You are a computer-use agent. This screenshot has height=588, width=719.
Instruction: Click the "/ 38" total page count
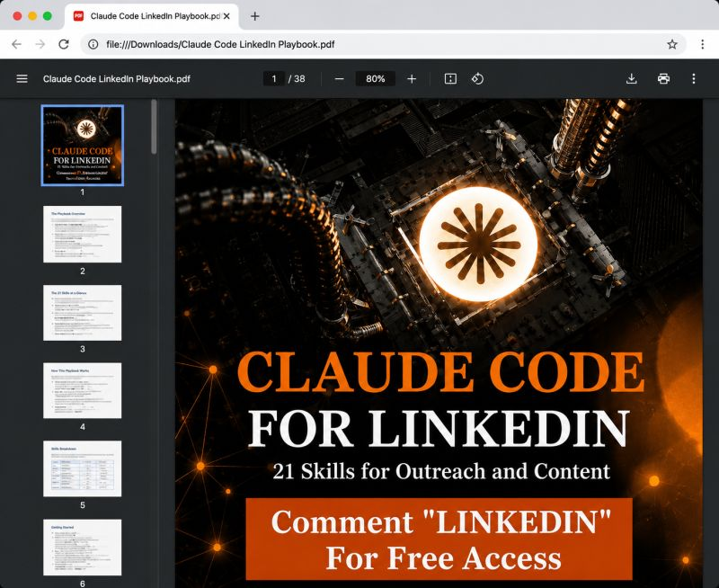coord(297,79)
